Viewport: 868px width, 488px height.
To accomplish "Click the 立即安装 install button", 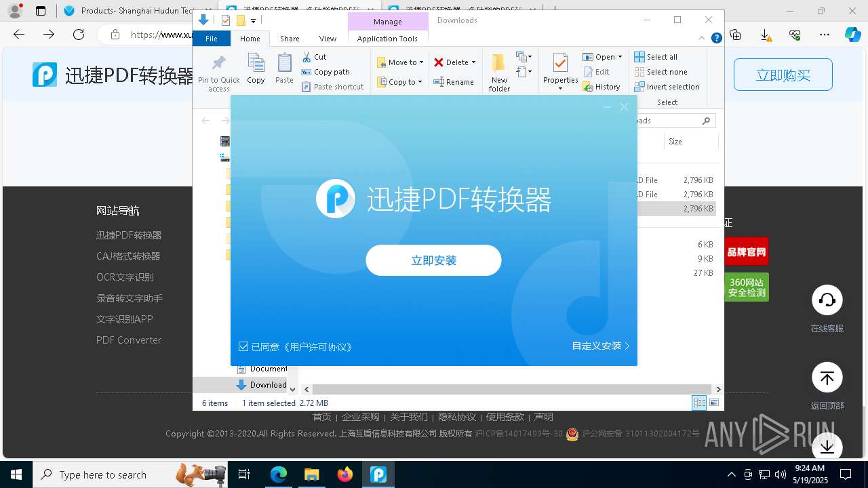I will click(433, 260).
